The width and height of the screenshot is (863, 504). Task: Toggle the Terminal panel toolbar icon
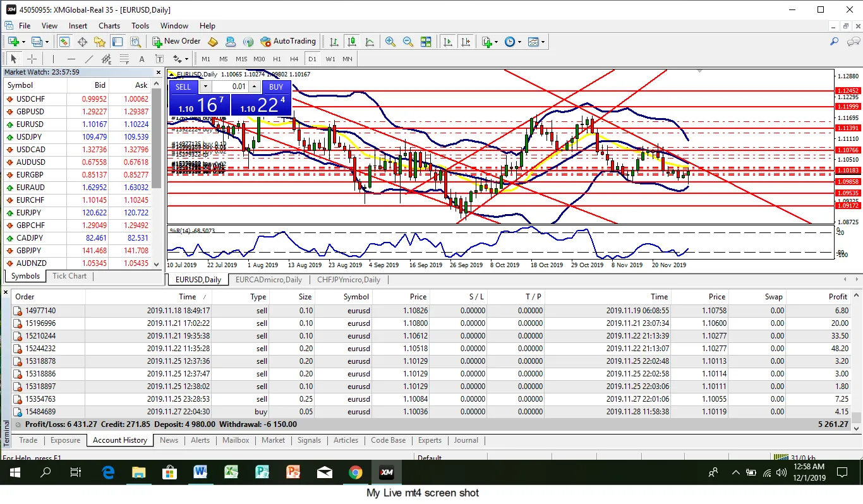(118, 42)
